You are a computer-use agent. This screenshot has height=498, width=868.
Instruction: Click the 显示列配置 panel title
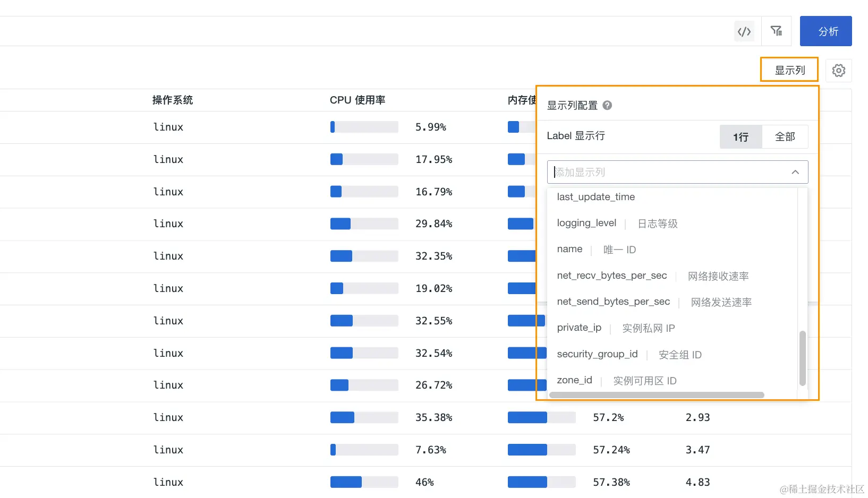[x=572, y=105]
